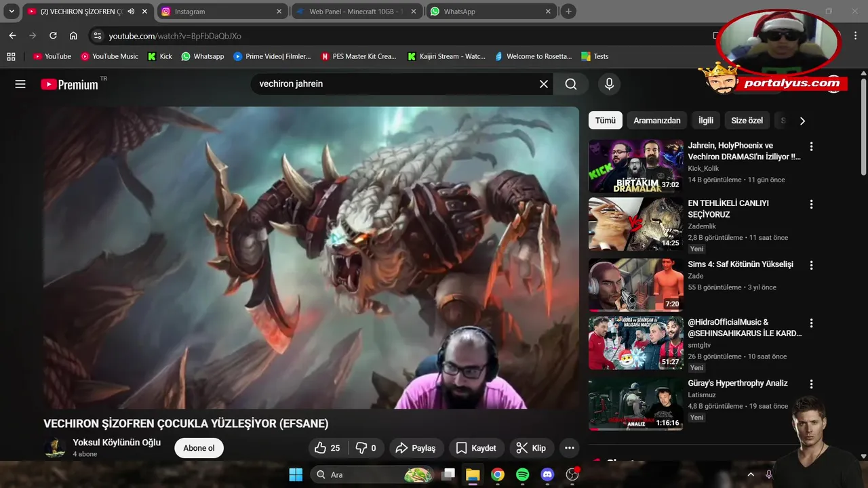Open Tests bookmark folder
The width and height of the screenshot is (868, 488).
[595, 56]
